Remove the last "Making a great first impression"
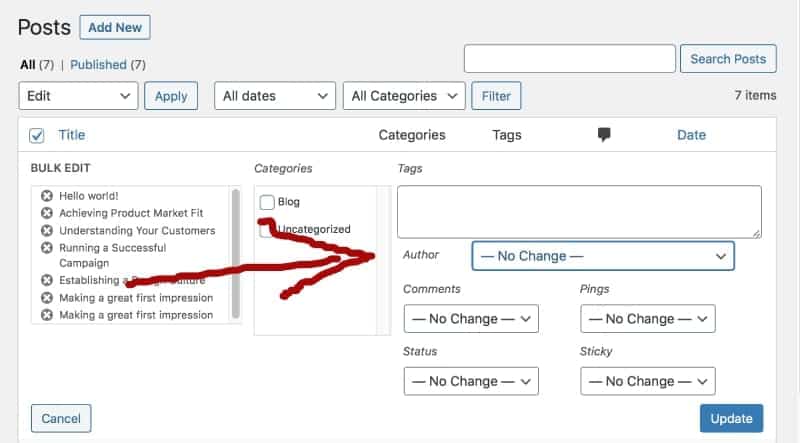Screen dimensions: 800x443 click(x=46, y=315)
